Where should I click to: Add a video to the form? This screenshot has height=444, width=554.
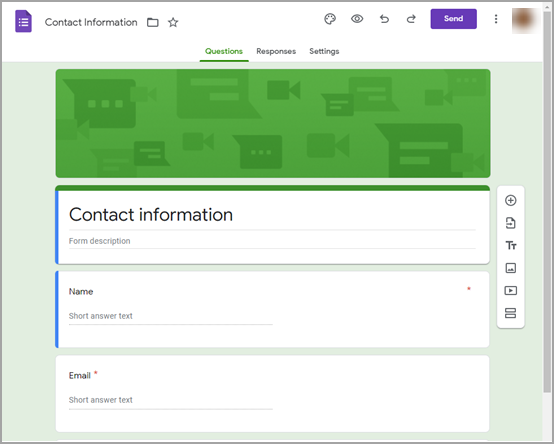coord(511,291)
